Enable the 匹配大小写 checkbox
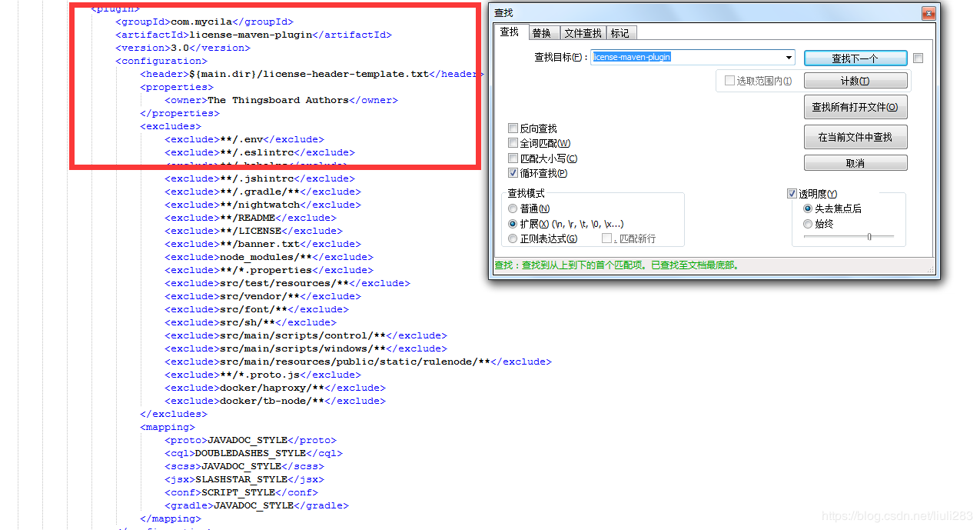The width and height of the screenshot is (980, 530). [543, 158]
